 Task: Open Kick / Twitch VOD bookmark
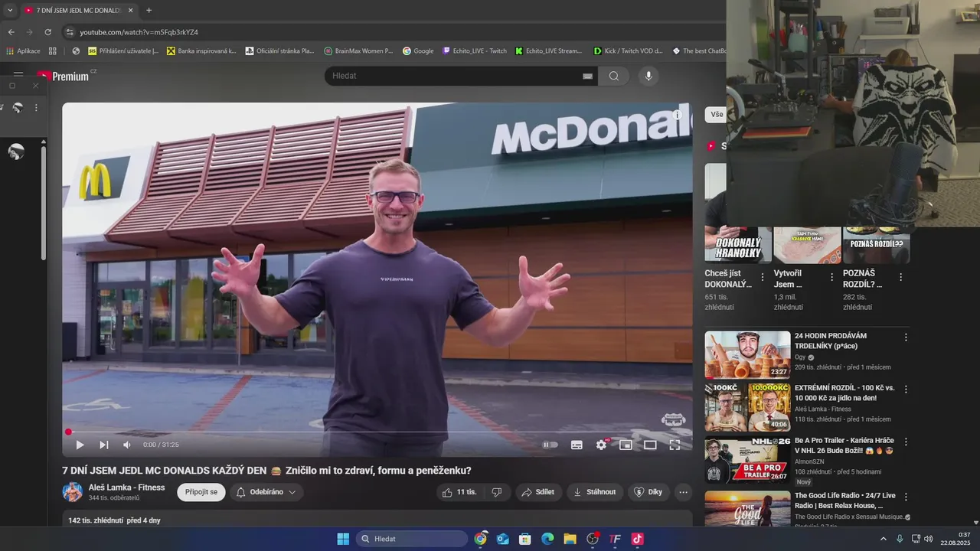tap(628, 51)
